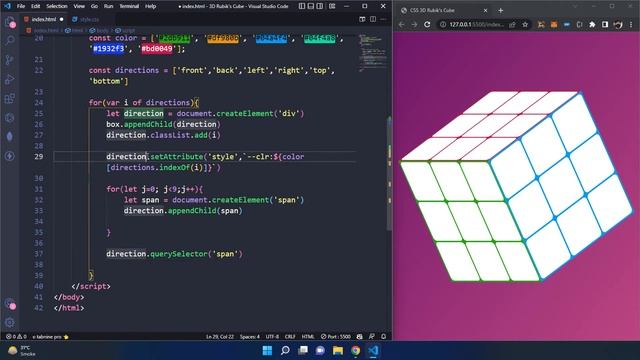Click the Port : 5500 Live Server status

click(336, 337)
